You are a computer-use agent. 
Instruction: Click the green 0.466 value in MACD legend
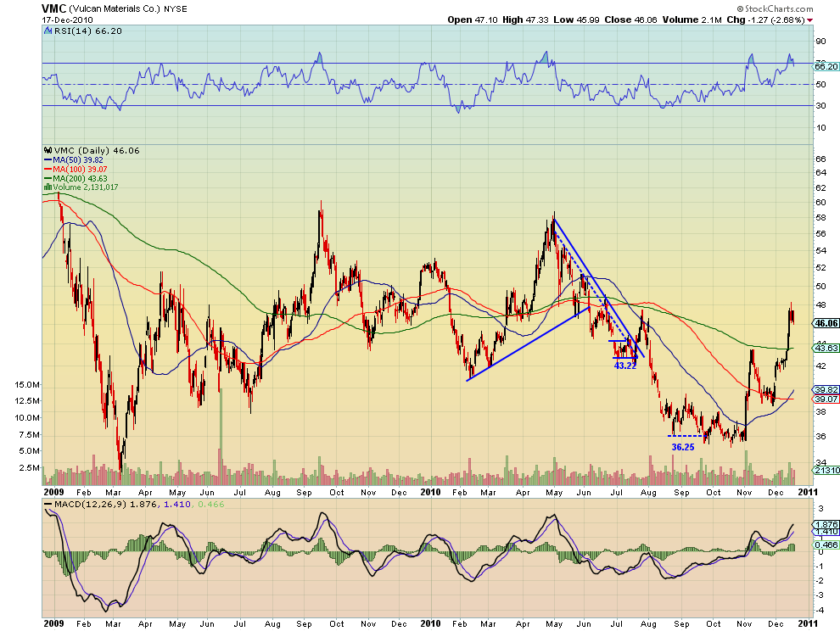211,505
